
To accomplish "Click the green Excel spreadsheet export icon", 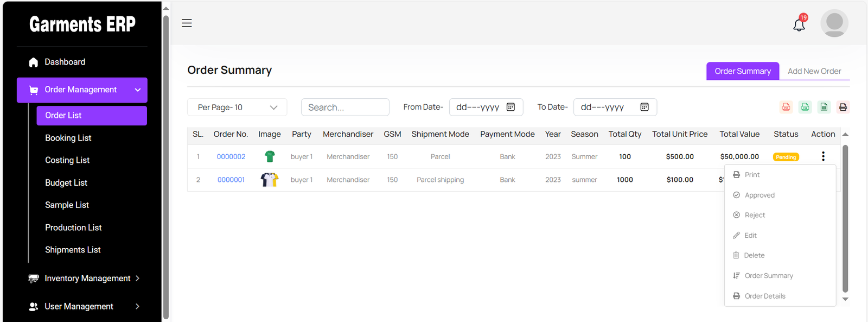I will [824, 107].
